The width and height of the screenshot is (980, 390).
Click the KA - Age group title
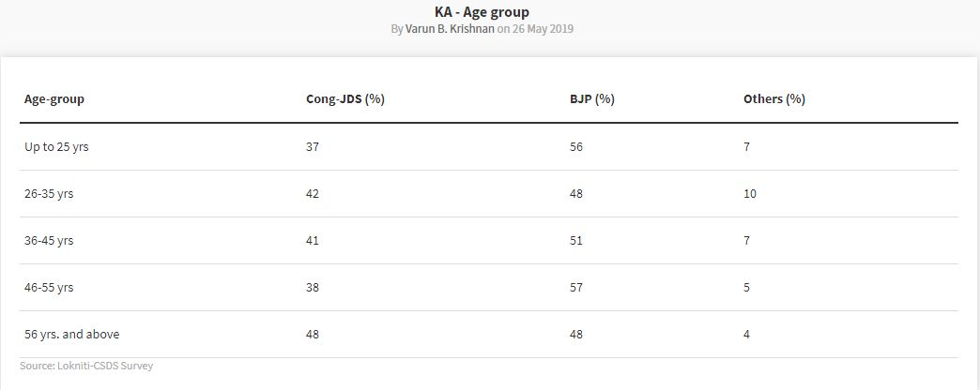coord(482,12)
